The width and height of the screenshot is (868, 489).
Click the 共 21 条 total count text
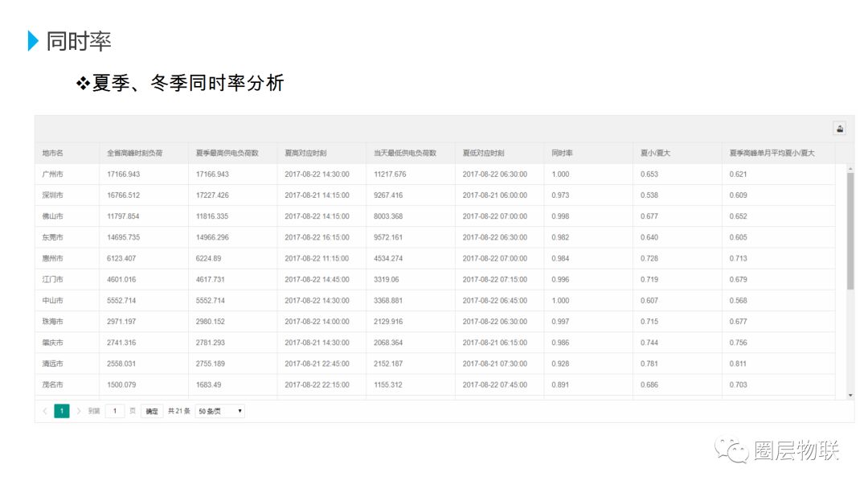pyautogui.click(x=178, y=411)
